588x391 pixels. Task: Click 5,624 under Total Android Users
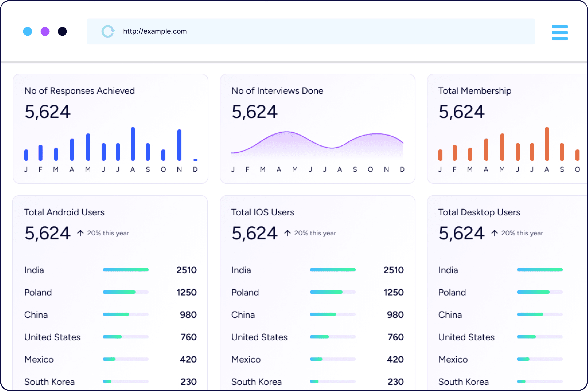47,233
